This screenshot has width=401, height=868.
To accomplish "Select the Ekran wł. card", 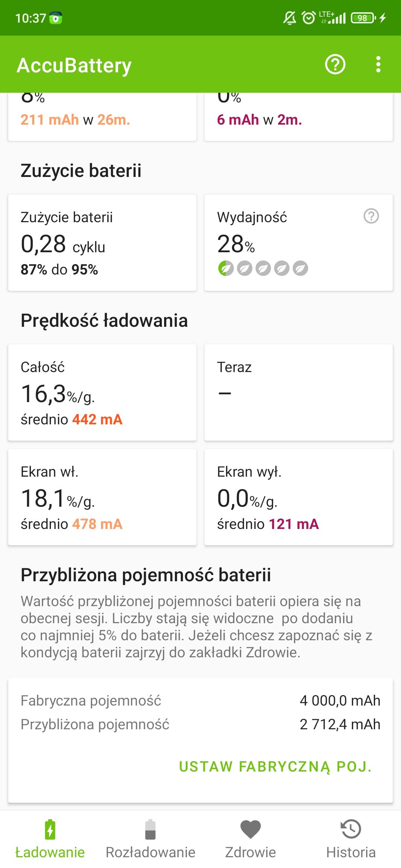I will (x=102, y=497).
